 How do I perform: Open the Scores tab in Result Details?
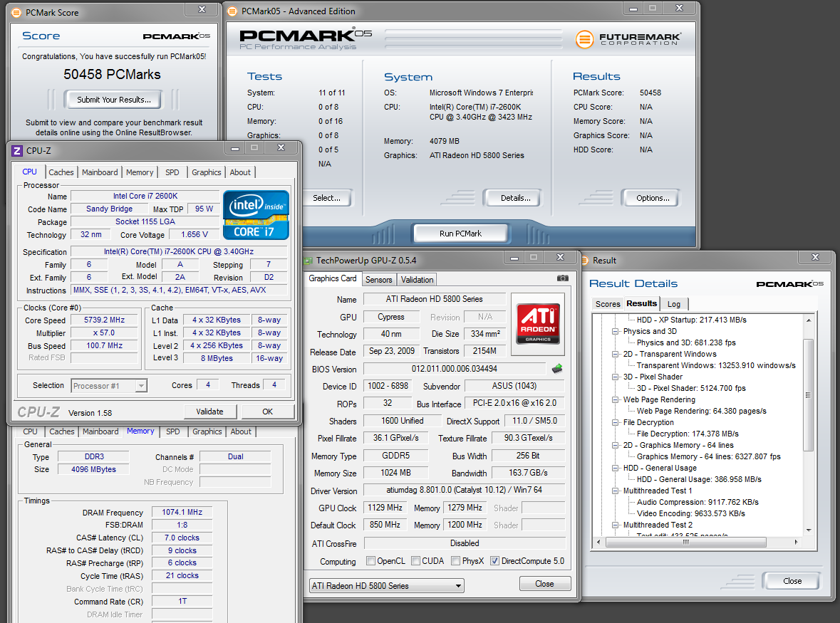coord(608,304)
